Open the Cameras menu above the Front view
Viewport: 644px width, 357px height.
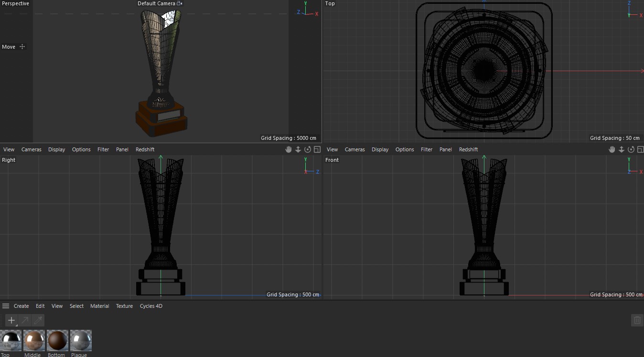coord(355,149)
